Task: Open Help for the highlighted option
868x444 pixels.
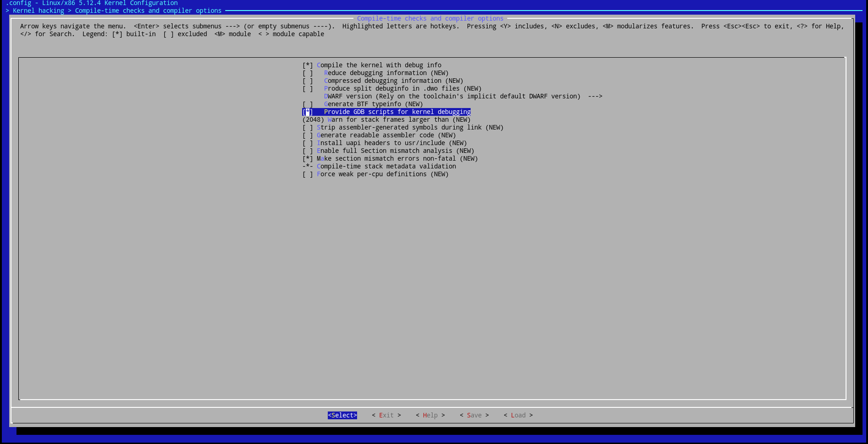Action: [x=430, y=415]
